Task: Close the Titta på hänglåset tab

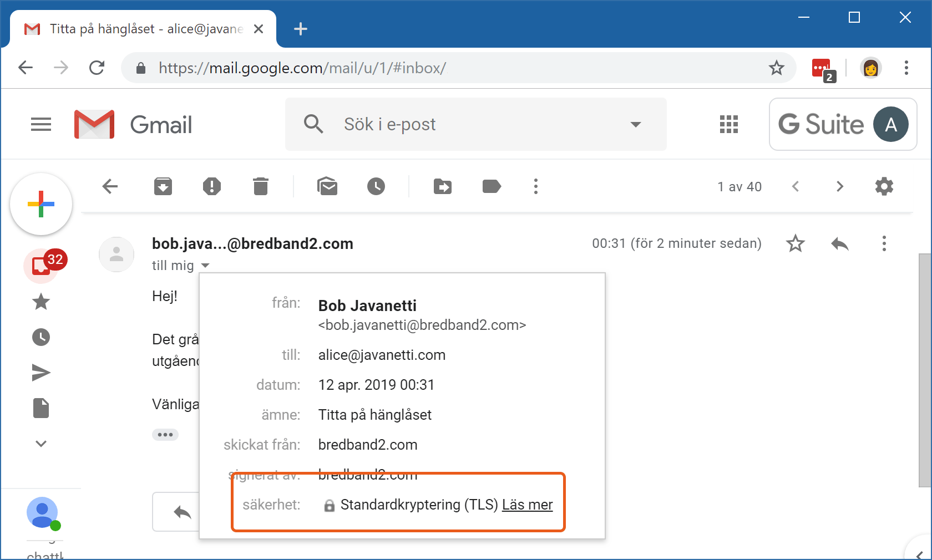Action: (x=259, y=29)
